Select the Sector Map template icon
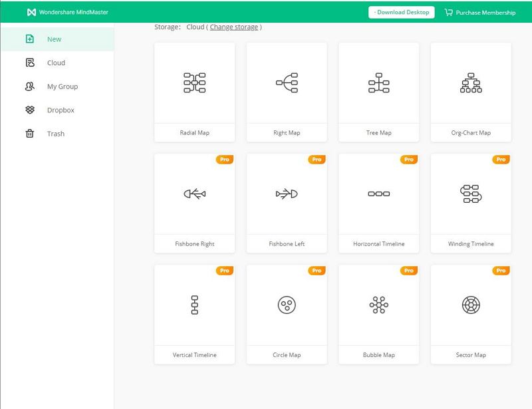532x409 pixels. 471,305
